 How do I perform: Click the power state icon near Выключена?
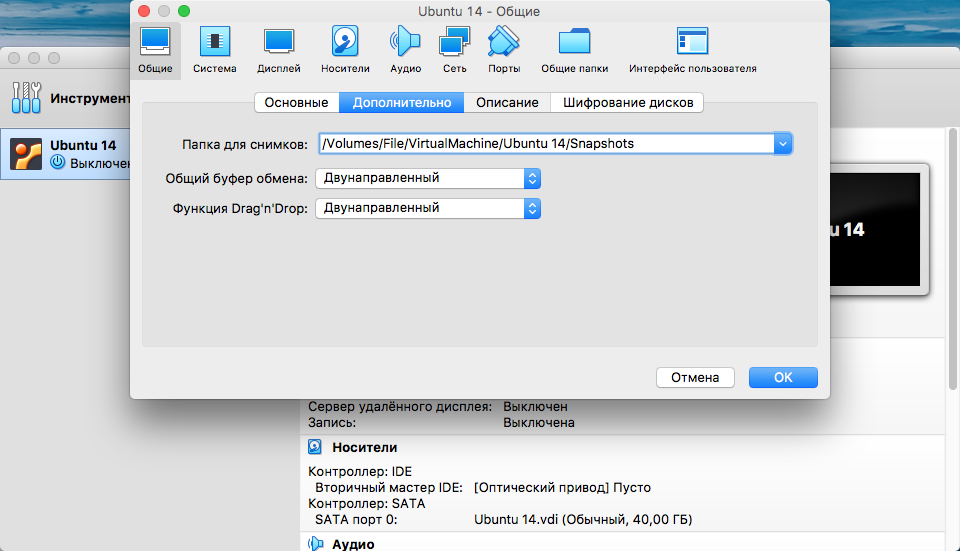[58, 162]
